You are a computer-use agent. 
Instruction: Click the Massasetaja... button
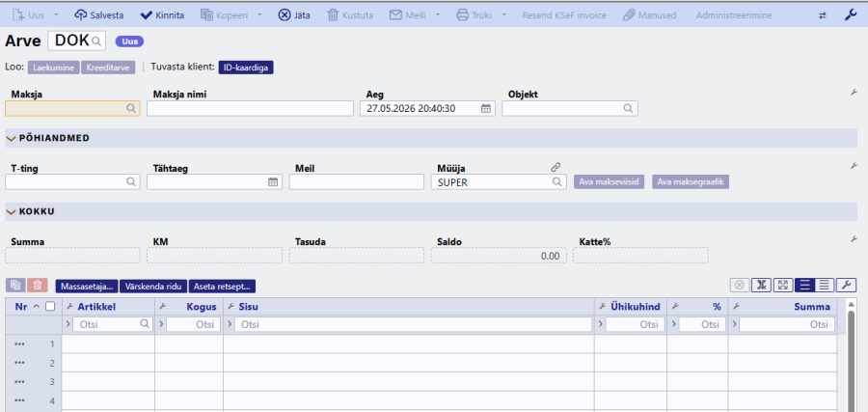pos(87,287)
